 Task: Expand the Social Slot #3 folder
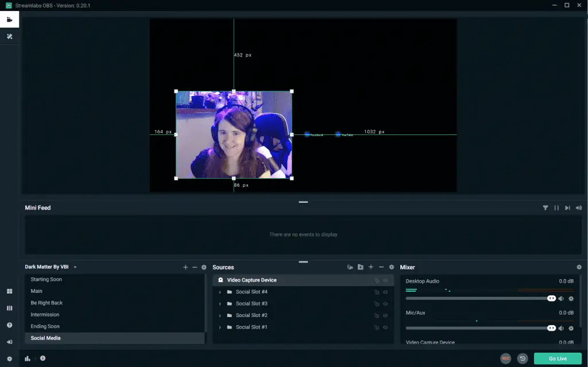coord(220,304)
